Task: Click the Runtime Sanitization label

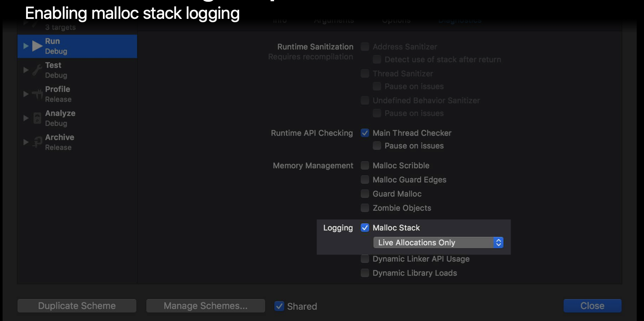Action: click(315, 47)
